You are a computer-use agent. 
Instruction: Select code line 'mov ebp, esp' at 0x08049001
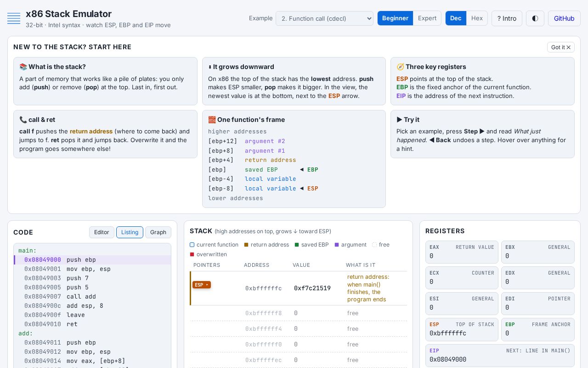[x=92, y=269]
